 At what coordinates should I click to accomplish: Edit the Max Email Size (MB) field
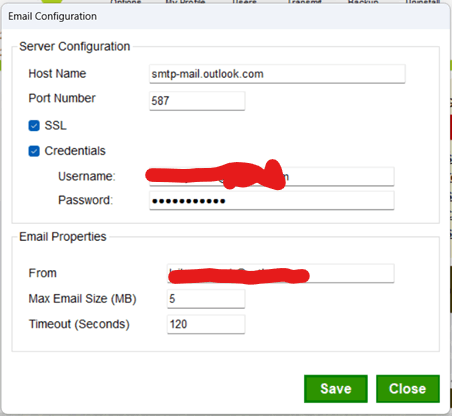(206, 299)
